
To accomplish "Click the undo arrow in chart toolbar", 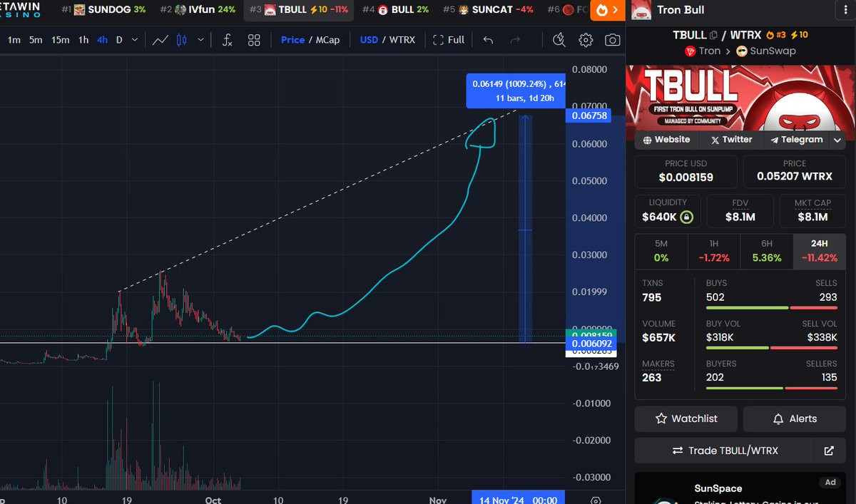I will [x=488, y=40].
